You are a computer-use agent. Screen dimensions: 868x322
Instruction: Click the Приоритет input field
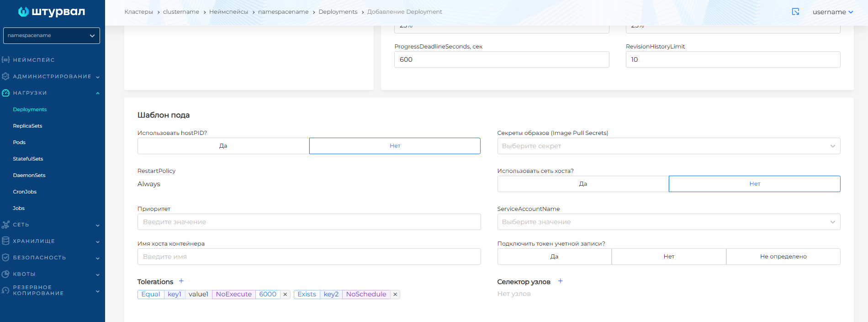click(309, 222)
